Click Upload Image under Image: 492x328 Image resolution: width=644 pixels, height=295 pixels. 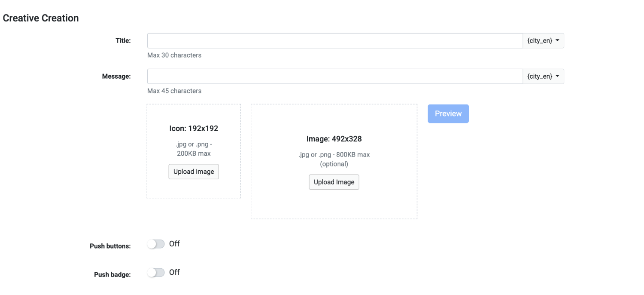(334, 182)
